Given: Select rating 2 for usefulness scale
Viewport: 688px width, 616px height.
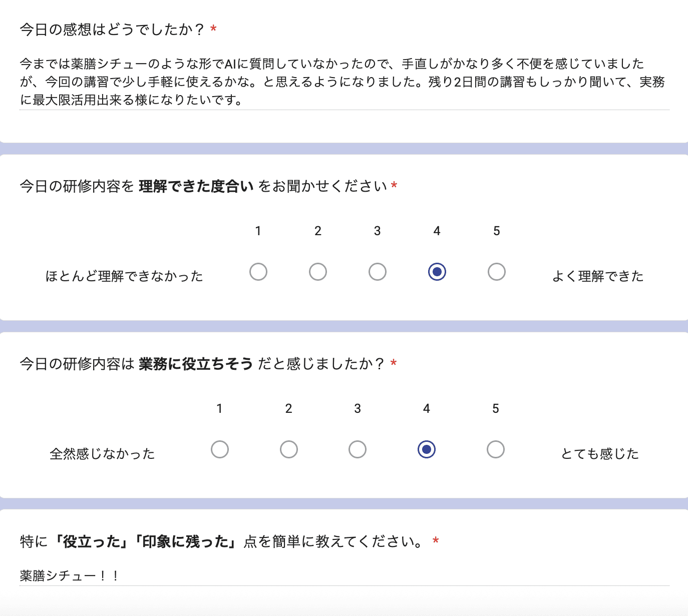Looking at the screenshot, I should 288,449.
